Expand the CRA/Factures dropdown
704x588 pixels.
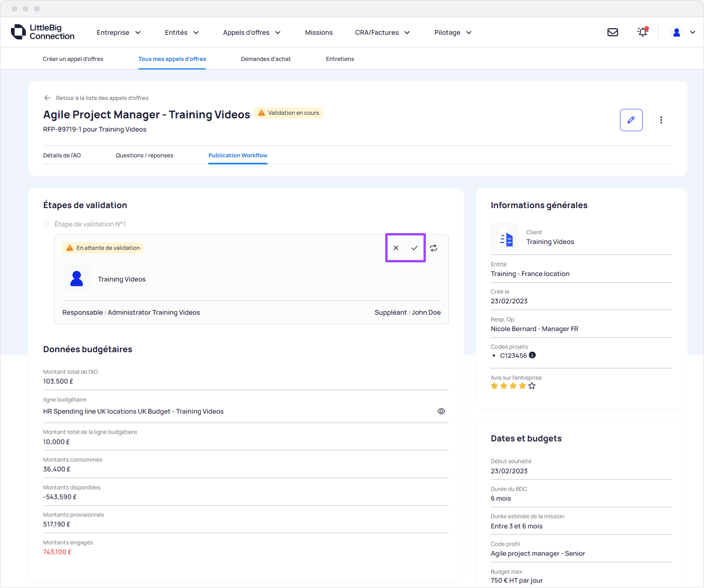382,32
